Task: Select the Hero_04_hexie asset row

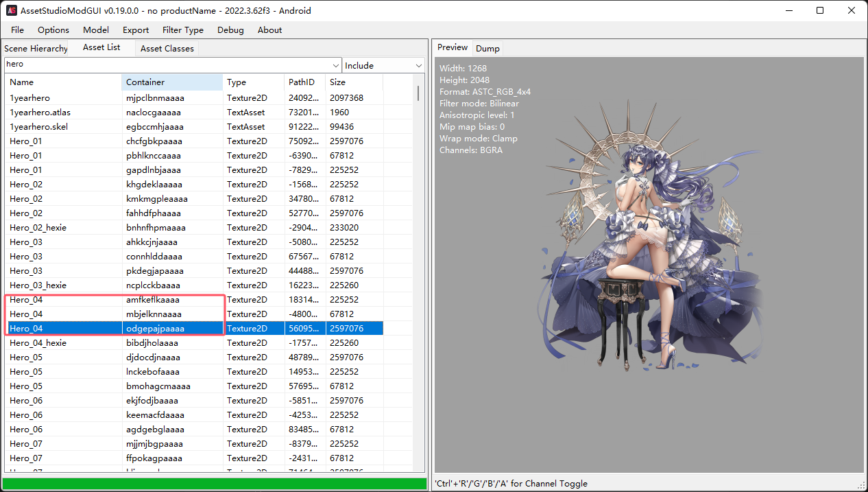Action: click(x=194, y=343)
